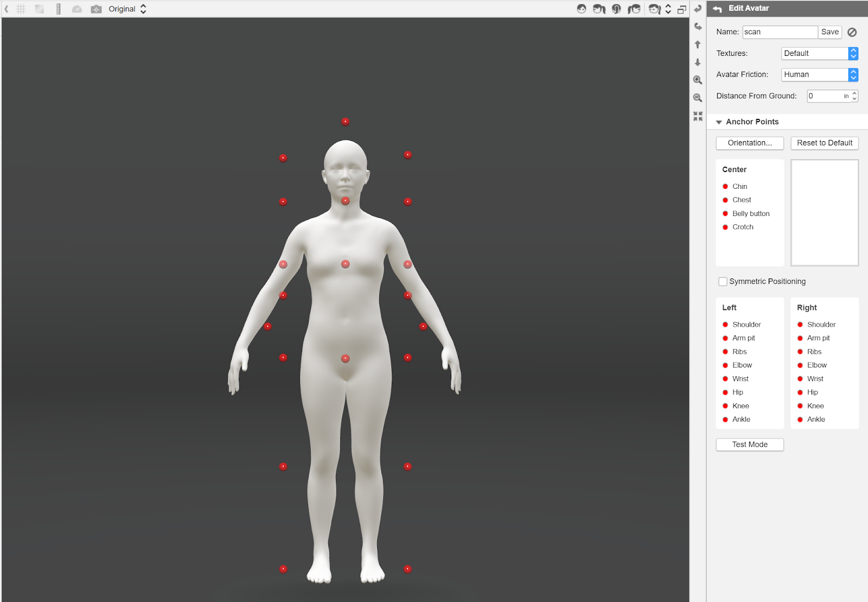Image resolution: width=868 pixels, height=602 pixels.
Task: Select Belly button in the Center list
Action: click(x=751, y=213)
